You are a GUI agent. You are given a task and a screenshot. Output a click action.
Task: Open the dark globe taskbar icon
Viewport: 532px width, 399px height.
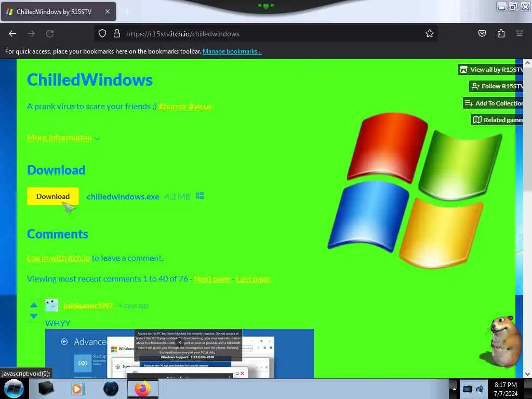pyautogui.click(x=111, y=389)
